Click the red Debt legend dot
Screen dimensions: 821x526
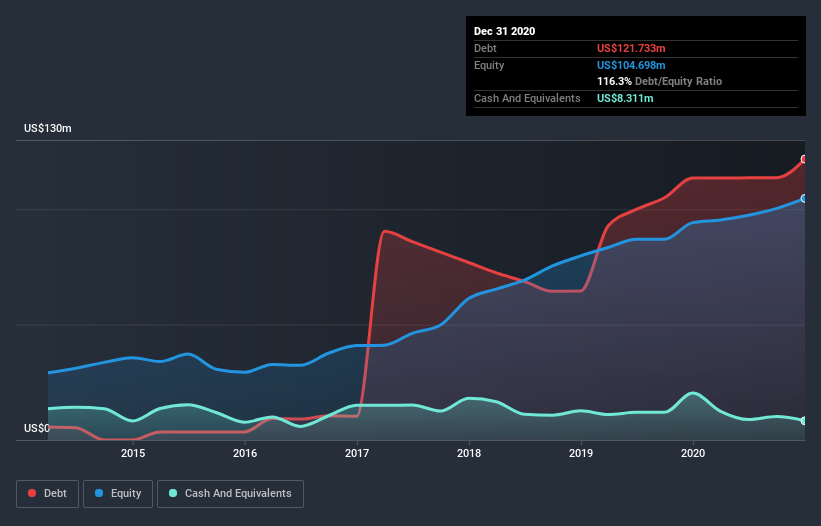pyautogui.click(x=32, y=493)
